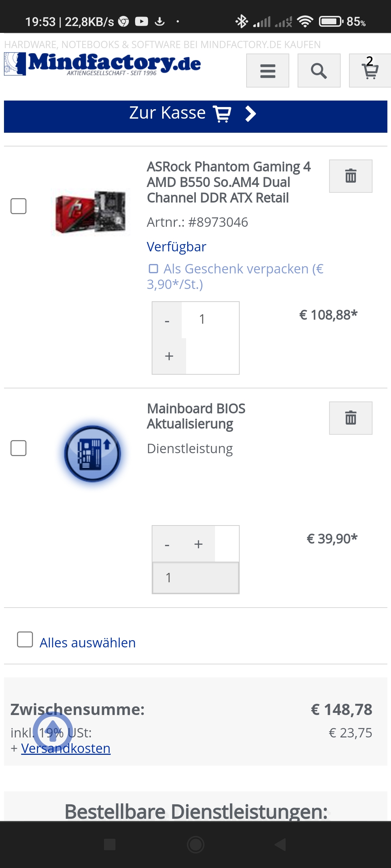
Task: Click the quantity input showing 1
Action: pyautogui.click(x=202, y=319)
